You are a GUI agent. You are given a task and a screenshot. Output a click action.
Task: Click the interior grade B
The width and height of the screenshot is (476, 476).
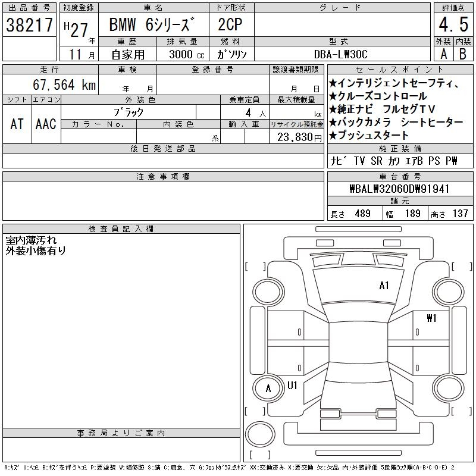pyautogui.click(x=463, y=54)
